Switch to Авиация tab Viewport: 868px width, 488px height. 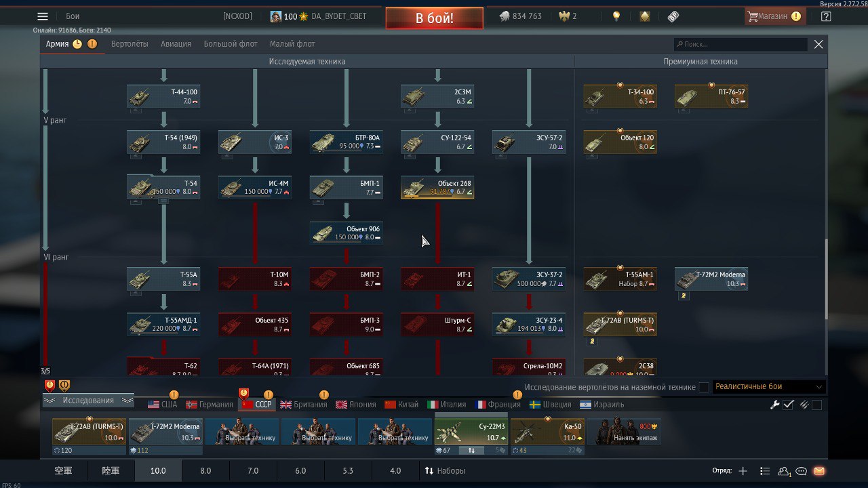(176, 44)
